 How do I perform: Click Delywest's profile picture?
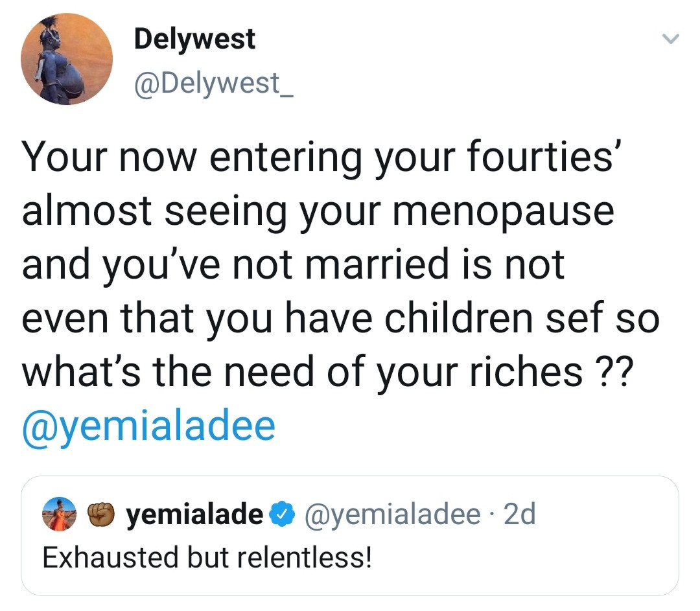[x=67, y=59]
